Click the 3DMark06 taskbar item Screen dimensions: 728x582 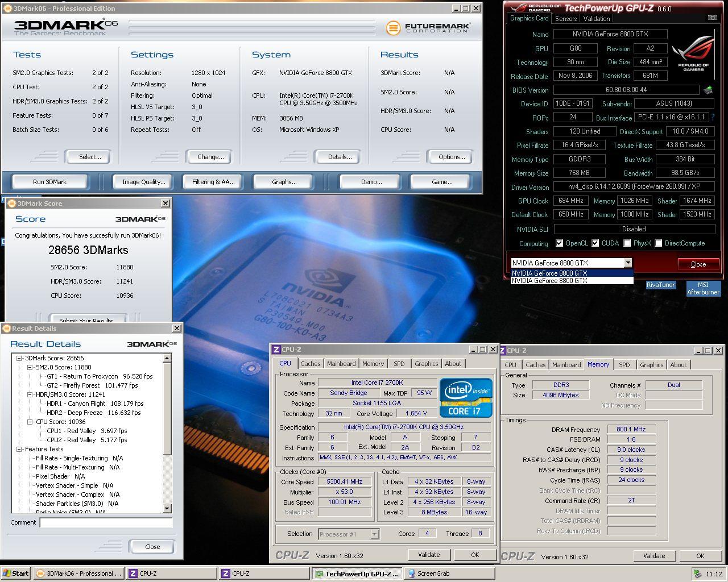(x=78, y=573)
